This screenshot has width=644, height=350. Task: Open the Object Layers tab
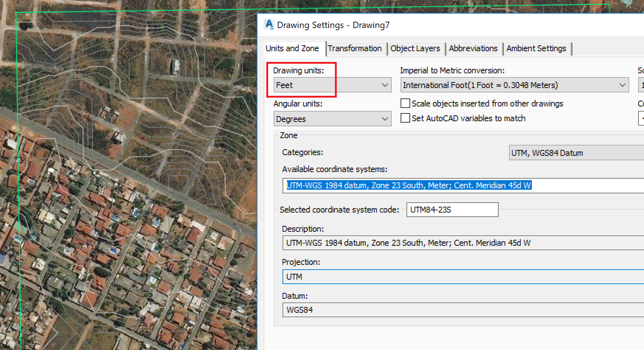click(x=415, y=49)
